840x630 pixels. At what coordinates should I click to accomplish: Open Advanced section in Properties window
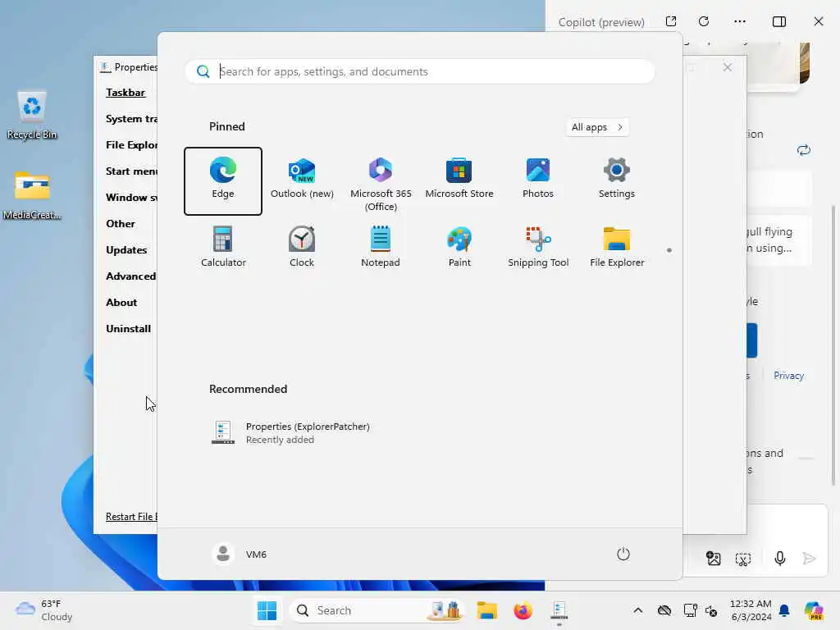[130, 276]
